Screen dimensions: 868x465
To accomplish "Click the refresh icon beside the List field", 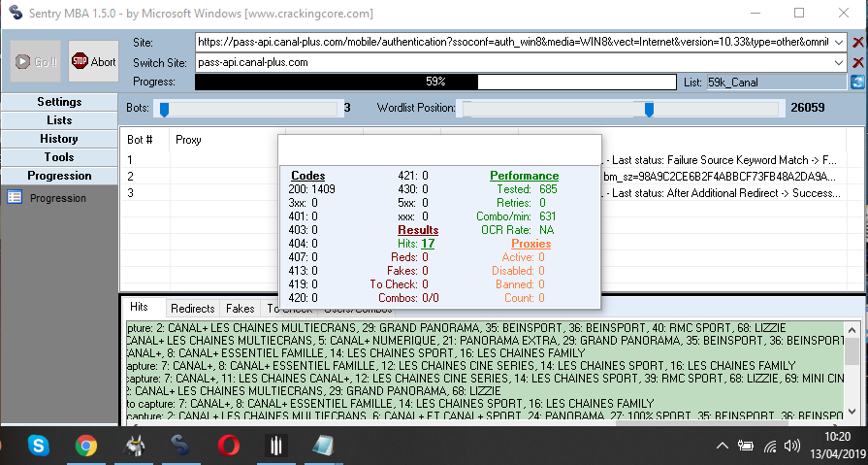I will [857, 83].
